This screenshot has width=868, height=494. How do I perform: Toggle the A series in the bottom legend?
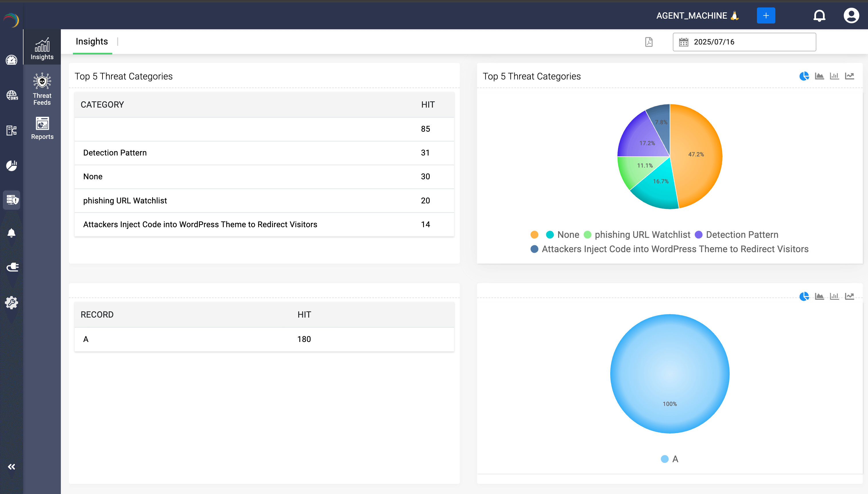tap(664, 458)
